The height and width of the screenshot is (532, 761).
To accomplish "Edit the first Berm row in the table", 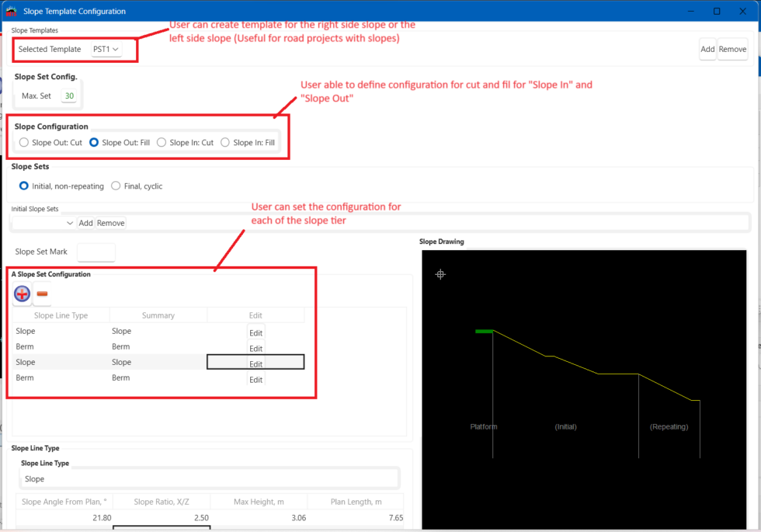I will [x=255, y=347].
